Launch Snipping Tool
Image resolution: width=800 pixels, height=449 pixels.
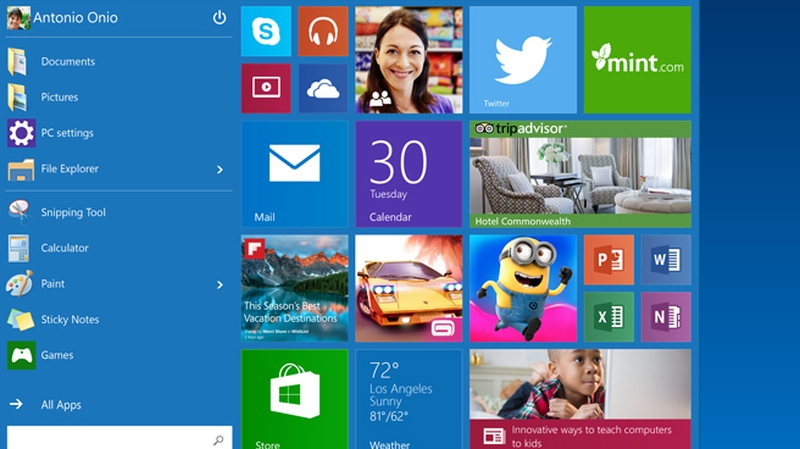click(x=119, y=212)
